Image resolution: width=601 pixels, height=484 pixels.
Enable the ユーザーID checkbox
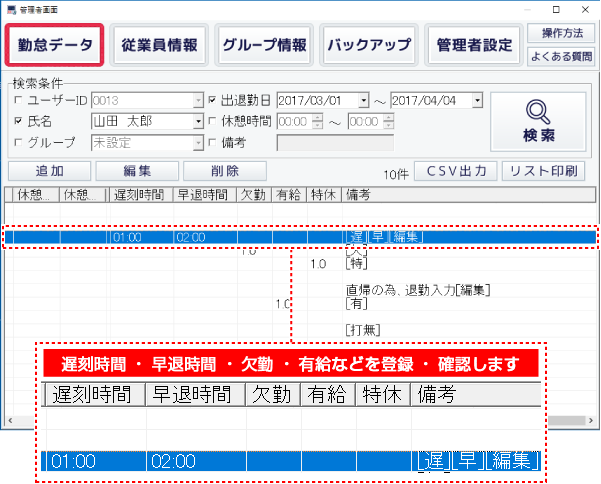(x=17, y=101)
